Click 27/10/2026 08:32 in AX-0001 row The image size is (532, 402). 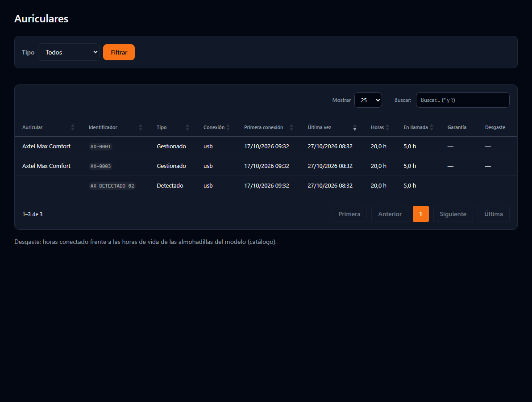coord(330,147)
